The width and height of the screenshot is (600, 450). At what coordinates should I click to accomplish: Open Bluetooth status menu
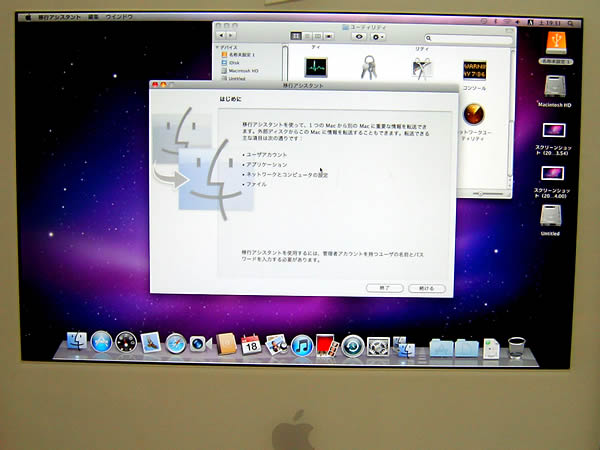(495, 21)
